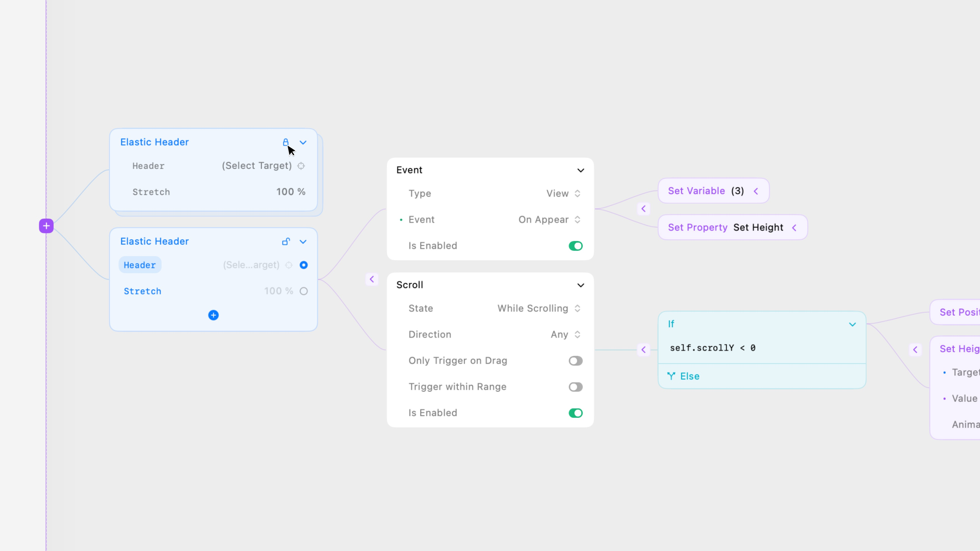Change the Direction dropdown from Any

point(565,335)
